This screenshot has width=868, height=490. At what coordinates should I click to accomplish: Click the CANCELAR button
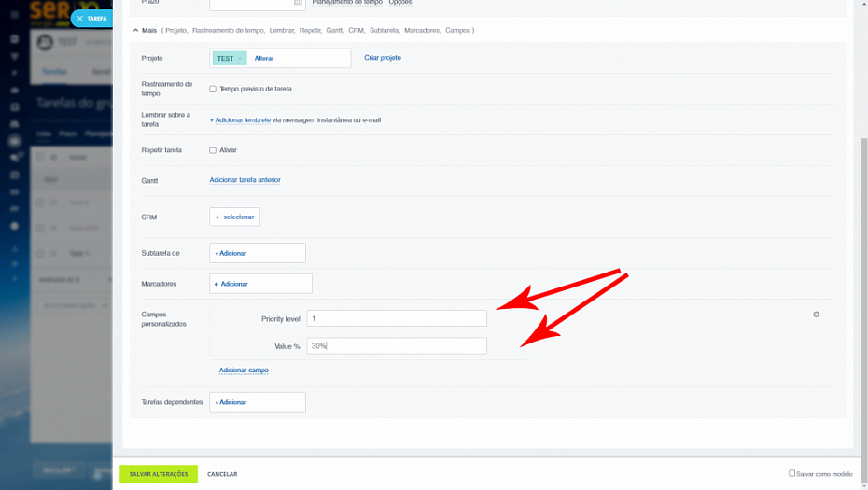pyautogui.click(x=222, y=474)
